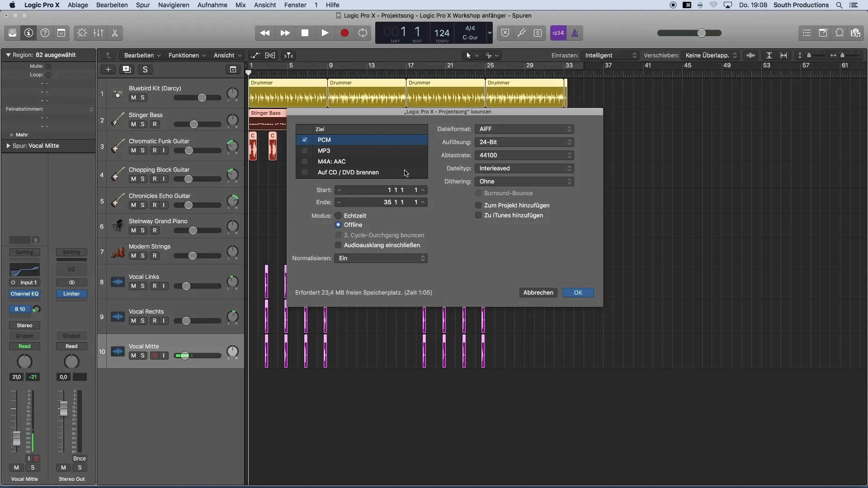Select the Echtzeit mode radio button
Screen dimensions: 868x488
click(338, 216)
